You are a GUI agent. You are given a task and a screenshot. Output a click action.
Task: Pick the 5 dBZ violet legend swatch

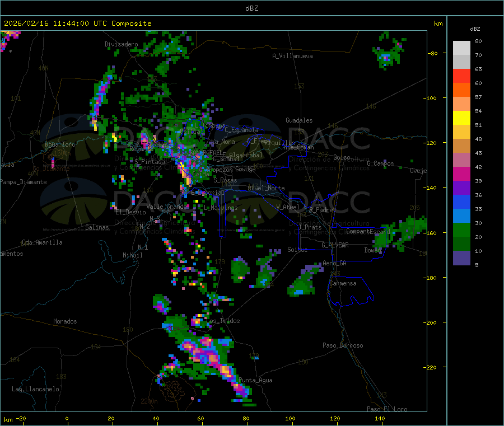(x=461, y=258)
